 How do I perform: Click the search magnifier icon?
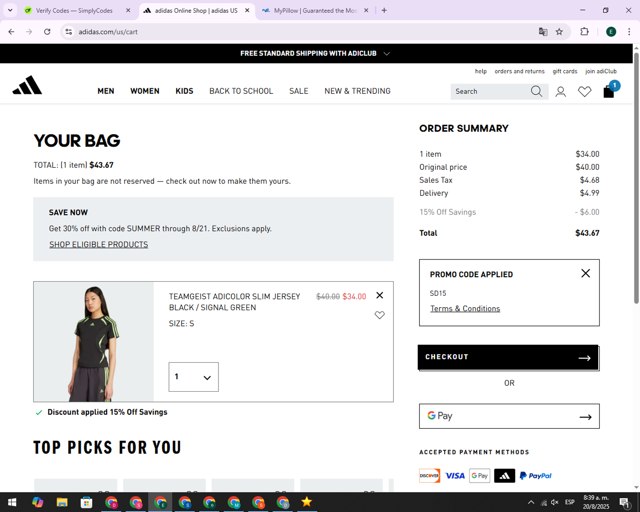pos(536,91)
